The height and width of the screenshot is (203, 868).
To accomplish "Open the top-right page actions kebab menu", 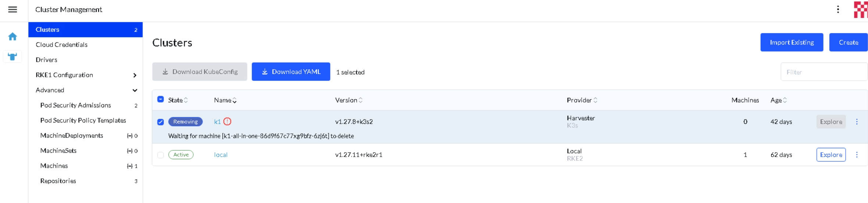I will 838,10.
